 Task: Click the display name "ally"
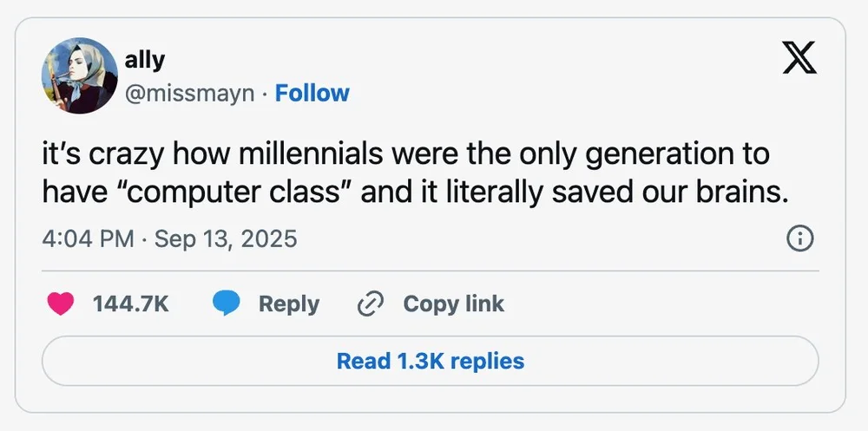(x=144, y=60)
